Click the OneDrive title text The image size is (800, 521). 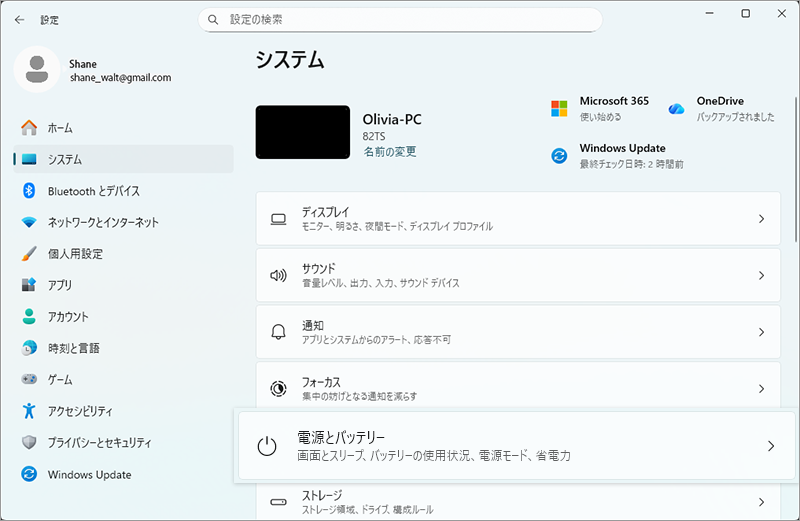(720, 101)
